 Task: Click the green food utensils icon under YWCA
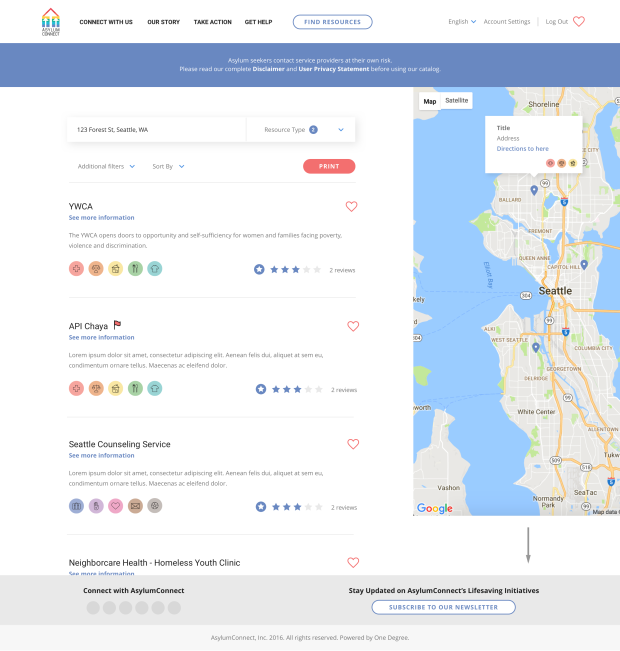pyautogui.click(x=135, y=269)
